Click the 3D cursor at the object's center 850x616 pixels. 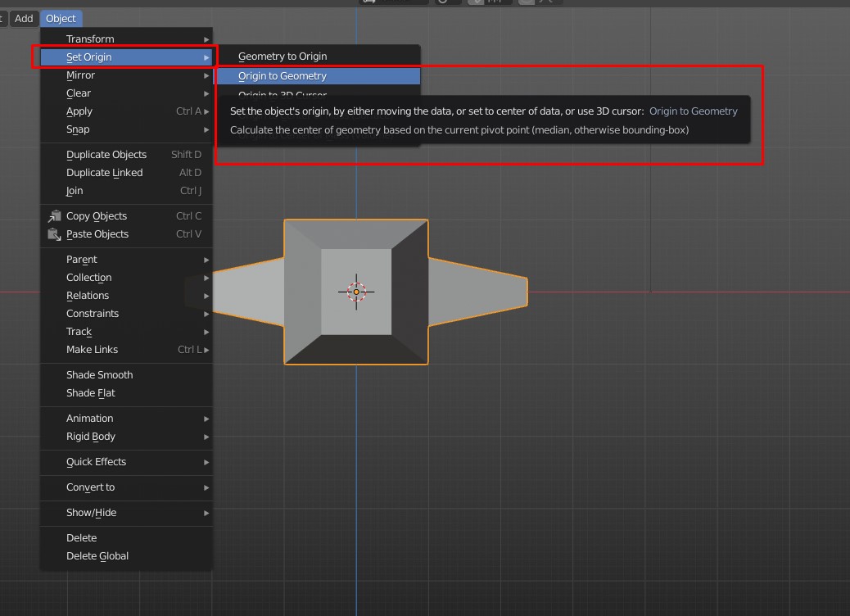coord(356,291)
